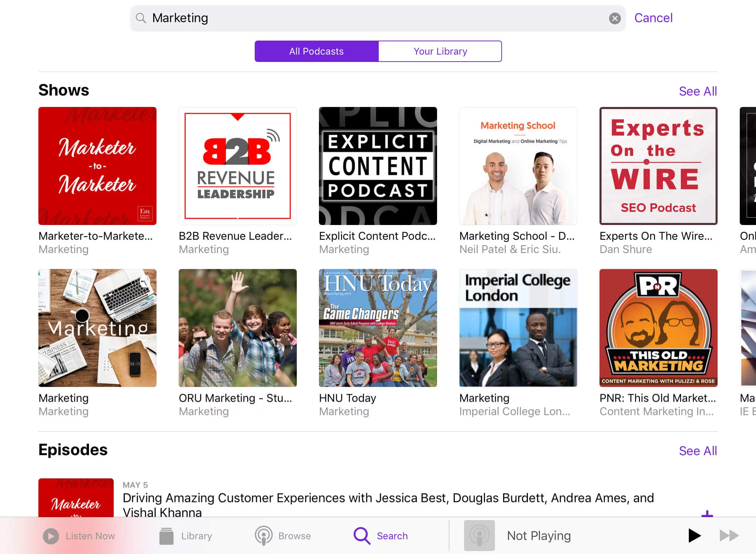Clear the search field text

tap(615, 18)
